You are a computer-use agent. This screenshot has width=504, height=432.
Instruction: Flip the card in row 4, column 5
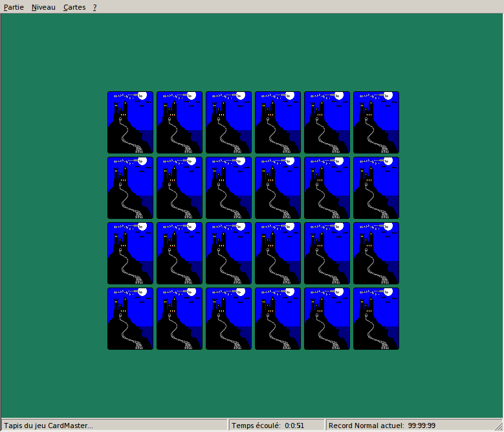click(x=327, y=319)
